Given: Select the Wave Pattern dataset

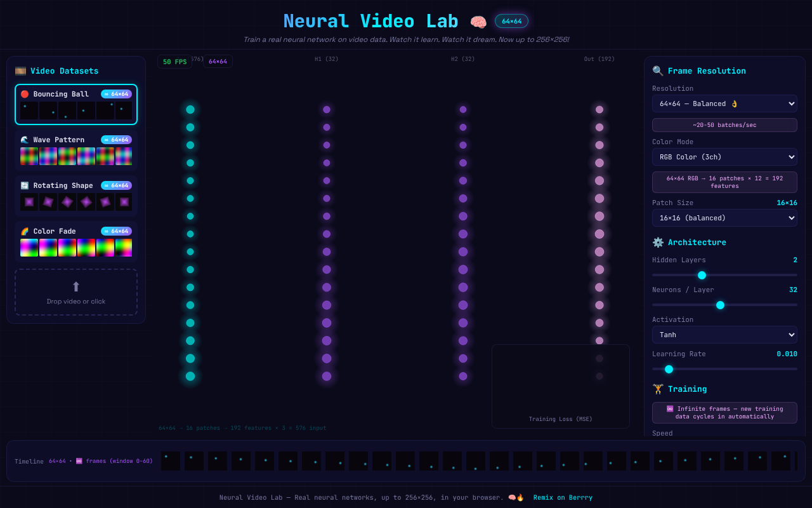Looking at the screenshot, I should click(x=76, y=149).
